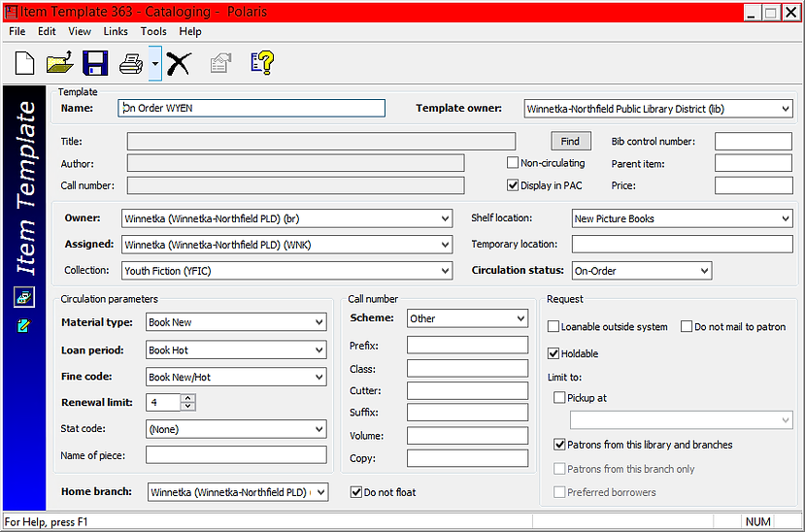Click the Cutter input field
Viewport: 805px width, 532px height.
[x=467, y=390]
